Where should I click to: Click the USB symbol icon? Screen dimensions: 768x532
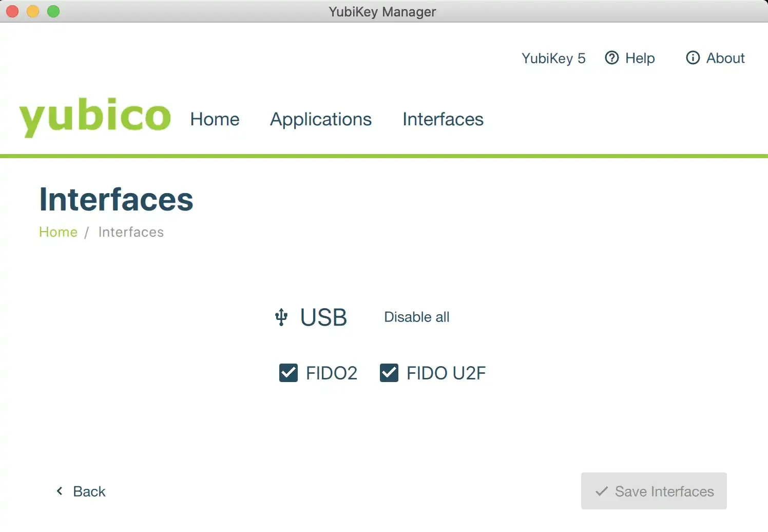tap(281, 317)
